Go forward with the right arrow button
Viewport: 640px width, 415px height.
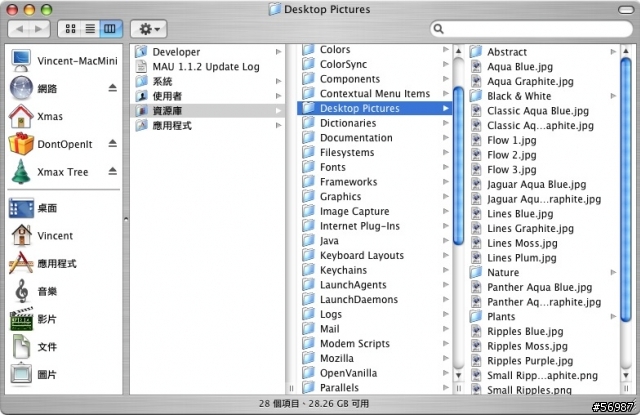(x=40, y=29)
